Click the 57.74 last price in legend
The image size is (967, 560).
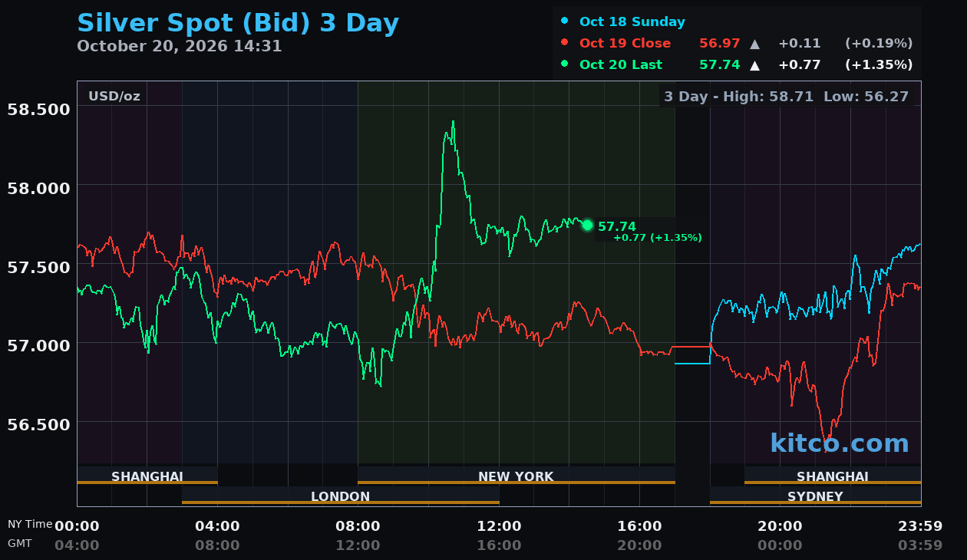(x=719, y=64)
